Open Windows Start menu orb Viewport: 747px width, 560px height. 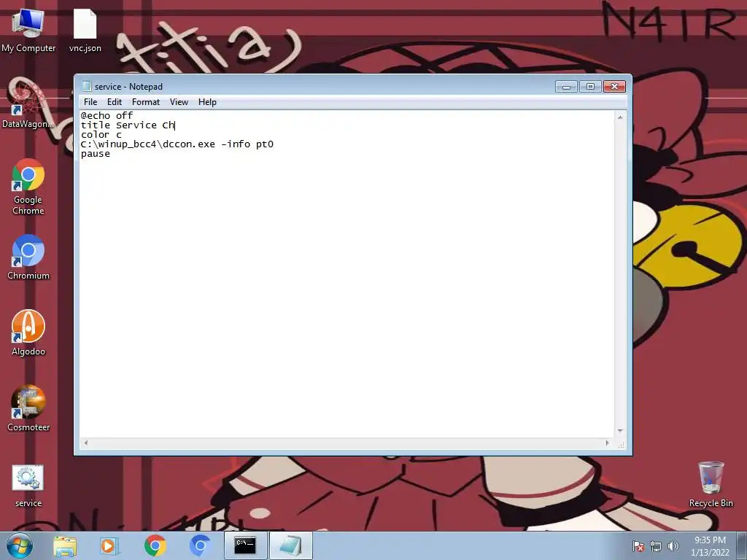click(x=20, y=545)
